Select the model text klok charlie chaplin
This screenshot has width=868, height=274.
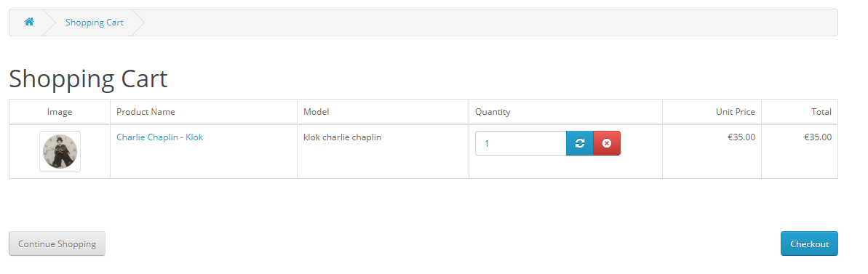(342, 137)
